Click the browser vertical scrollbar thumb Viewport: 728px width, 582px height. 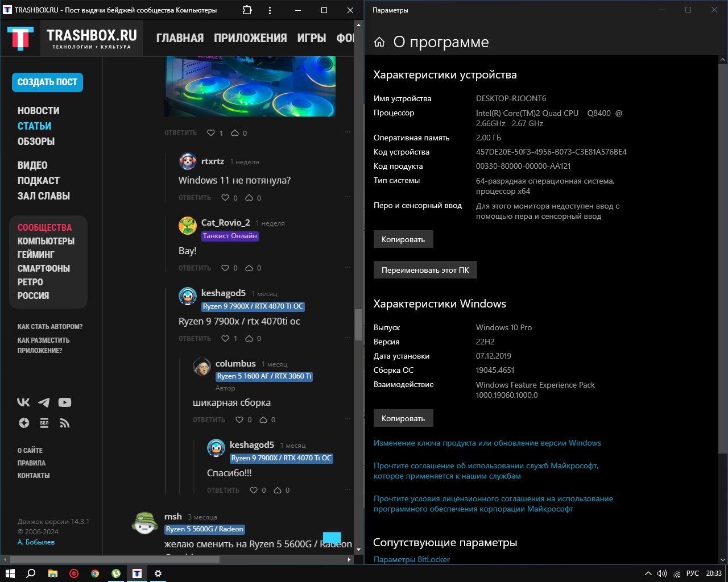pos(358,325)
